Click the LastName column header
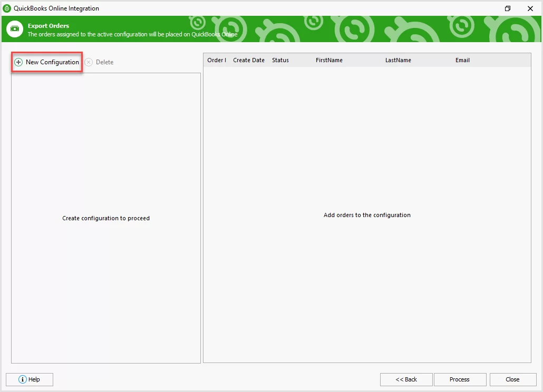 pos(398,60)
